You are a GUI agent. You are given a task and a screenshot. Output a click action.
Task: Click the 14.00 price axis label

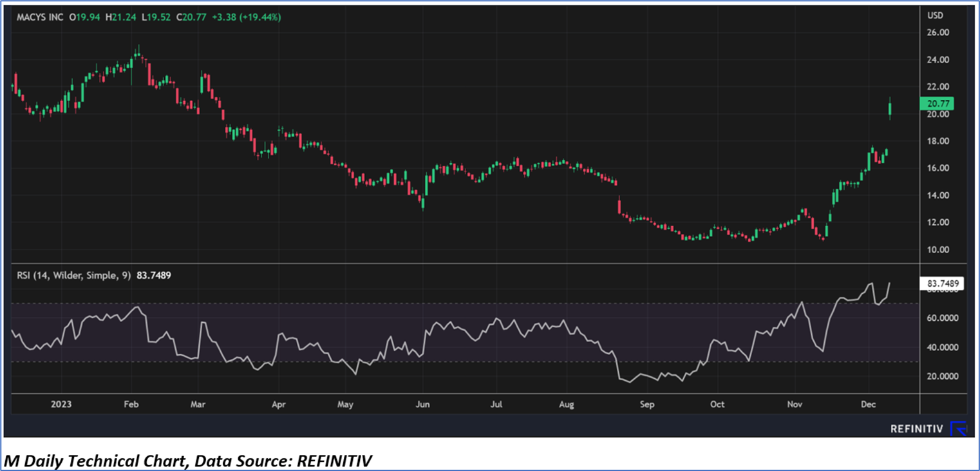[938, 195]
